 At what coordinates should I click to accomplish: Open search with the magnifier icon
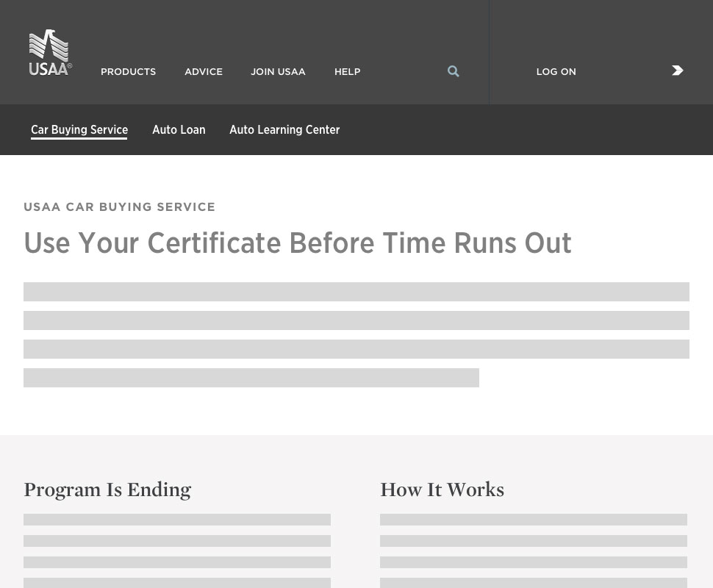coord(453,71)
